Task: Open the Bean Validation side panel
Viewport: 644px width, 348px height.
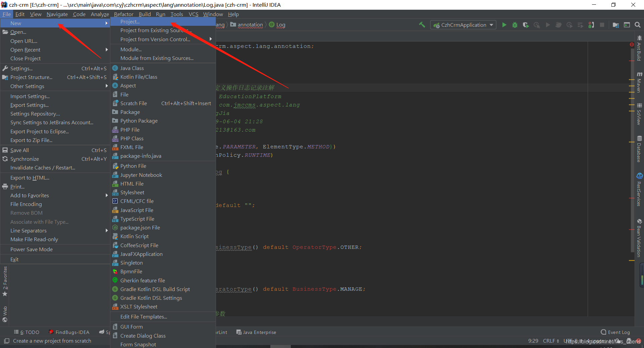Action: (639, 238)
